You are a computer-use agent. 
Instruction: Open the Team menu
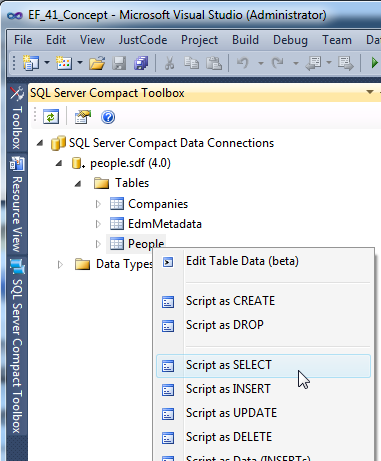click(x=337, y=40)
